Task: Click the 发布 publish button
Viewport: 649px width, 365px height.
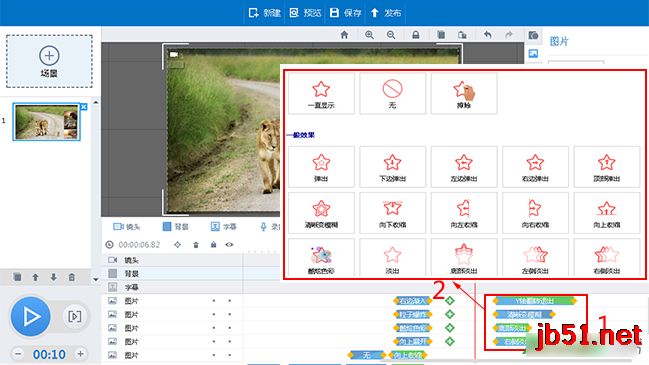Action: (x=386, y=13)
